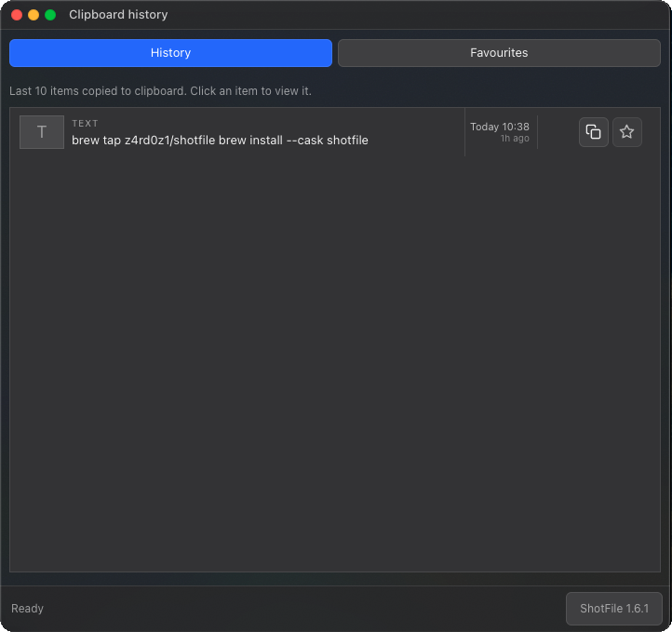Click the T text-type icon

coord(42,132)
